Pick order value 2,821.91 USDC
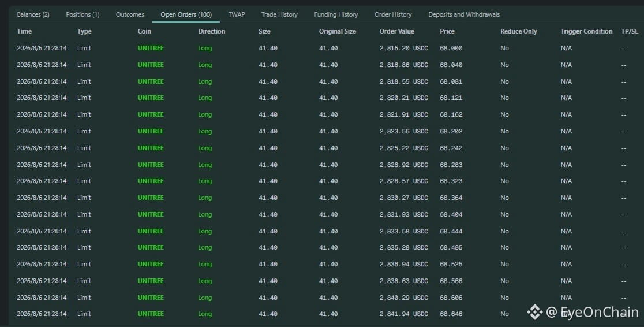 click(404, 115)
